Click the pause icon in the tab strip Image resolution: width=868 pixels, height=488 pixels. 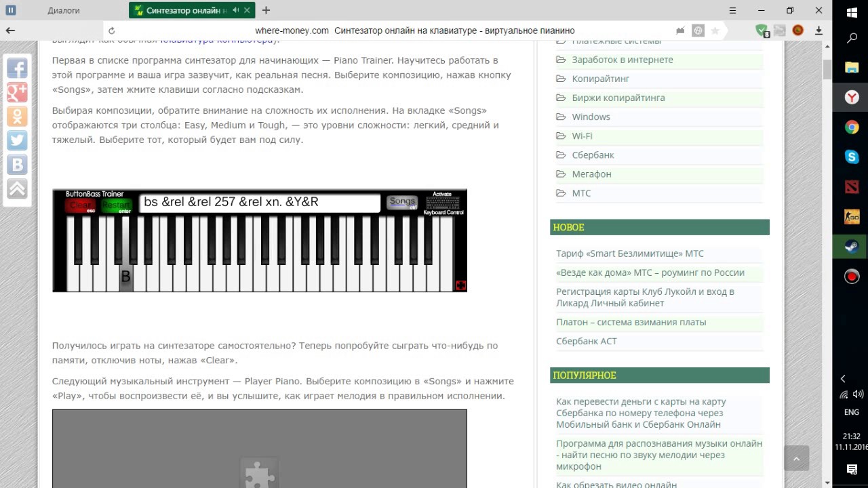coord(11,10)
